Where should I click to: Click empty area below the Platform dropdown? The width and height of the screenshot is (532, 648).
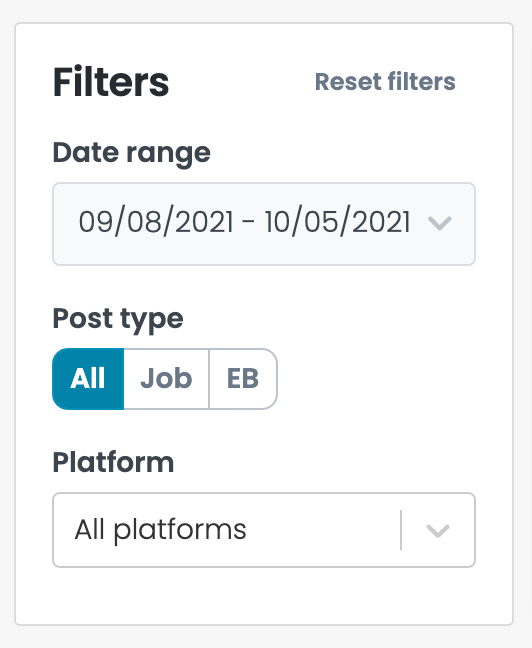coord(264,595)
